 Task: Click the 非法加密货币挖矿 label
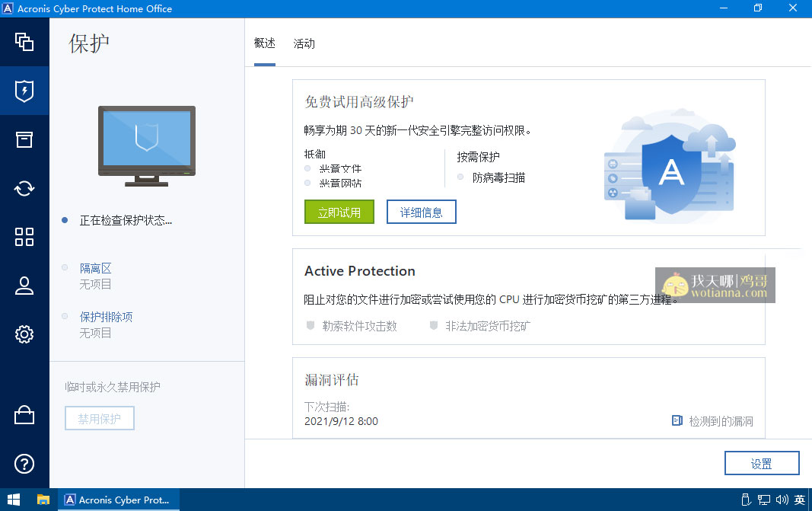(x=488, y=326)
